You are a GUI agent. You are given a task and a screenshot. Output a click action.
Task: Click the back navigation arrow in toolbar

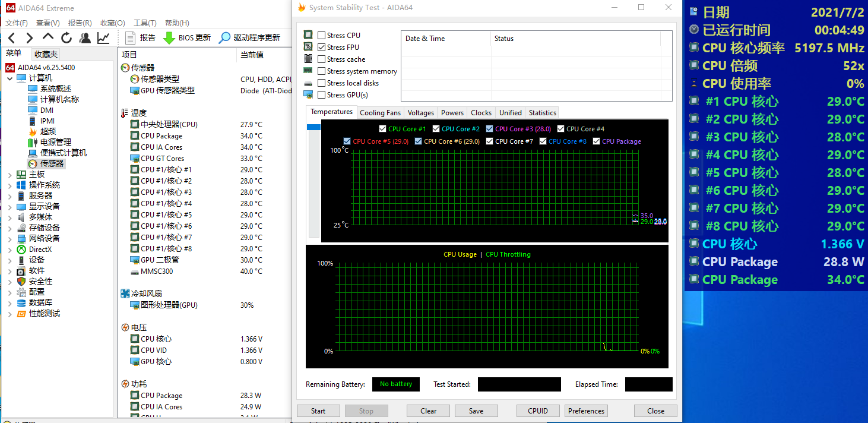tap(11, 38)
